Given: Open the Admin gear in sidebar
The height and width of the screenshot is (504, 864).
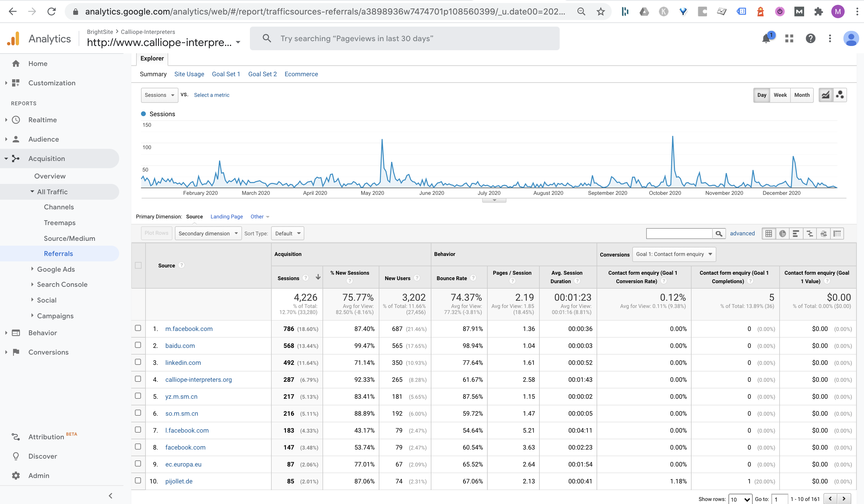Looking at the screenshot, I should pos(16,476).
